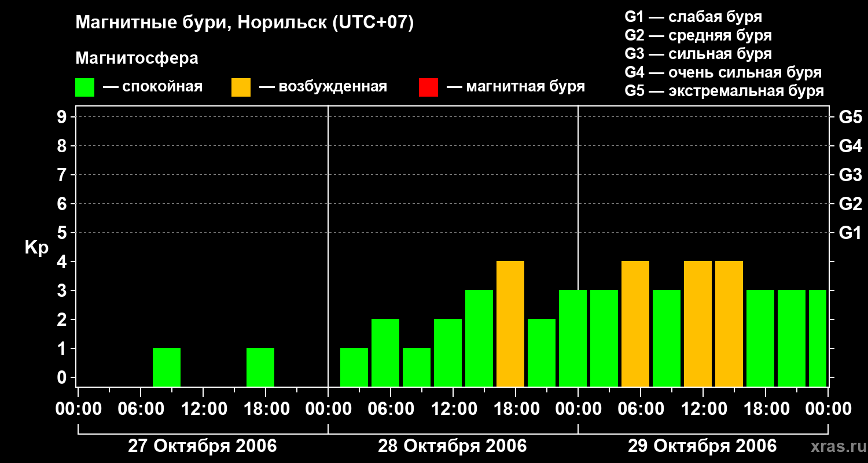This screenshot has height=463, width=868.
Task: Click the first 00:00 label starting 27 October
Action: [x=78, y=409]
